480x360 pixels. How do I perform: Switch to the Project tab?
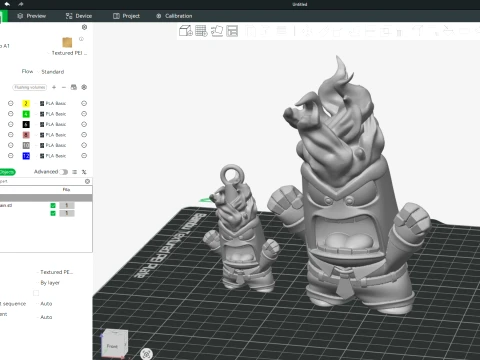[126, 16]
